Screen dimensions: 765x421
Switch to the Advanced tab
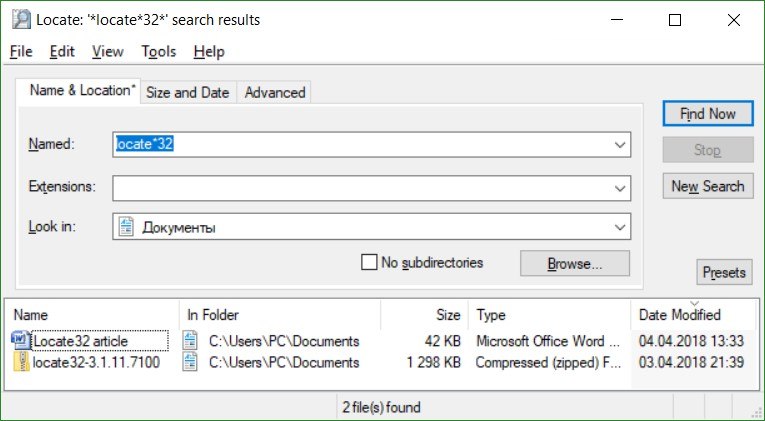tap(275, 92)
